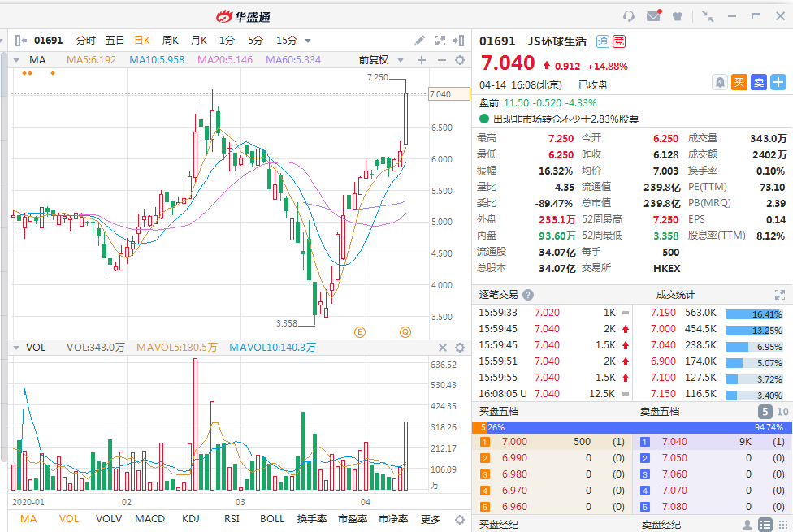Click the broker person icon at bottom right
The image size is (793, 532).
[747, 525]
